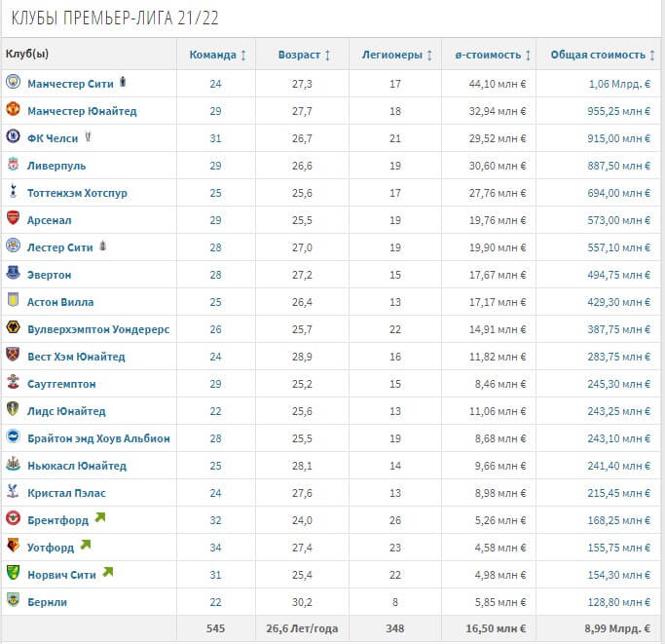Click the Watford club crest

14,545
